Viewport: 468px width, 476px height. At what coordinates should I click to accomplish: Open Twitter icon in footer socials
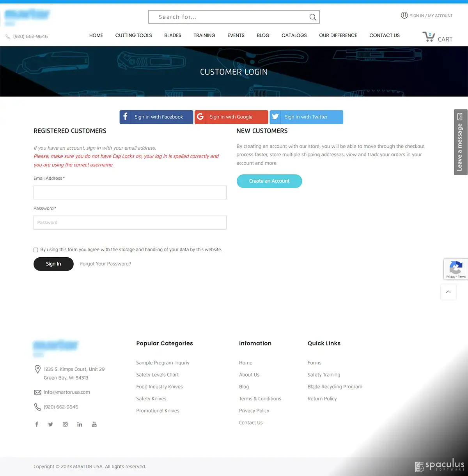pyautogui.click(x=51, y=424)
